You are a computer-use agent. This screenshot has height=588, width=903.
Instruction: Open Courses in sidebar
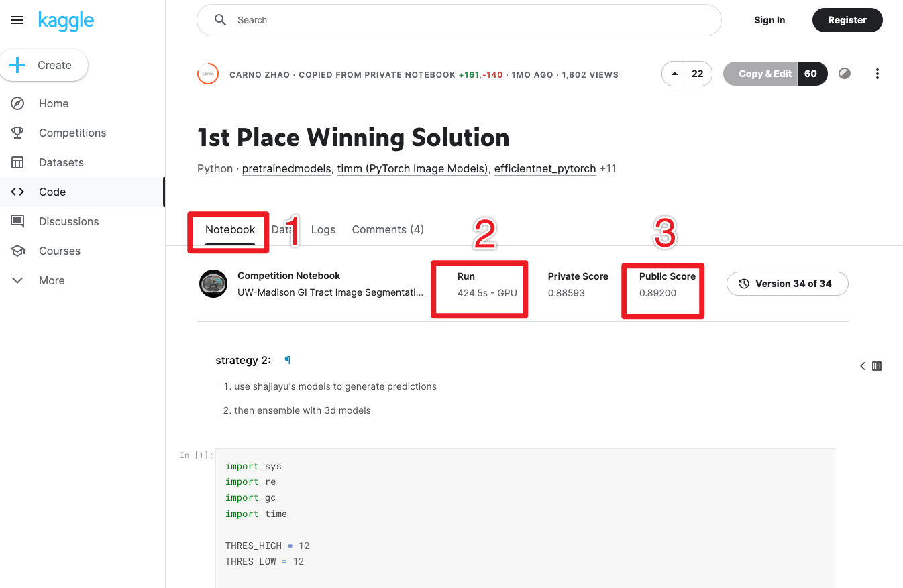click(x=60, y=251)
